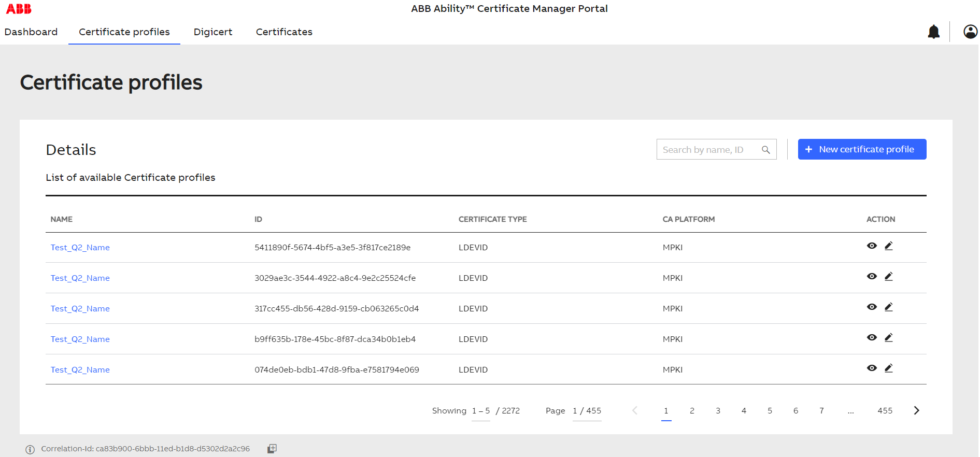Viewport: 980px width, 457px height.
Task: Select ID text 317cc455-db56-428d-9159-cb063265c0d4
Action: click(336, 309)
